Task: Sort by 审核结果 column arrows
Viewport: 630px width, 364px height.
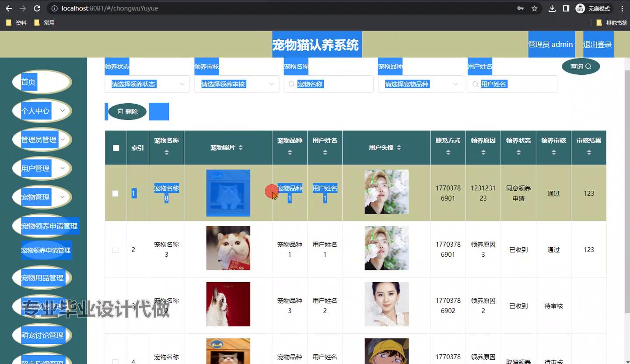Action: (589, 152)
